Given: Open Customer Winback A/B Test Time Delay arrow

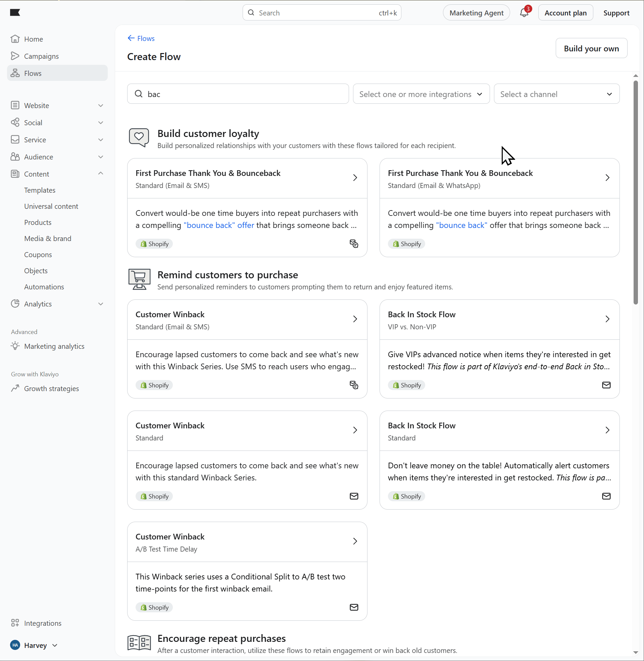Looking at the screenshot, I should pos(355,541).
